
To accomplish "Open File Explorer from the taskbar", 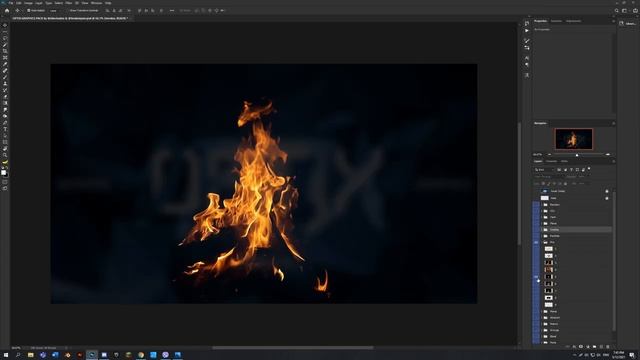I will click(31, 355).
